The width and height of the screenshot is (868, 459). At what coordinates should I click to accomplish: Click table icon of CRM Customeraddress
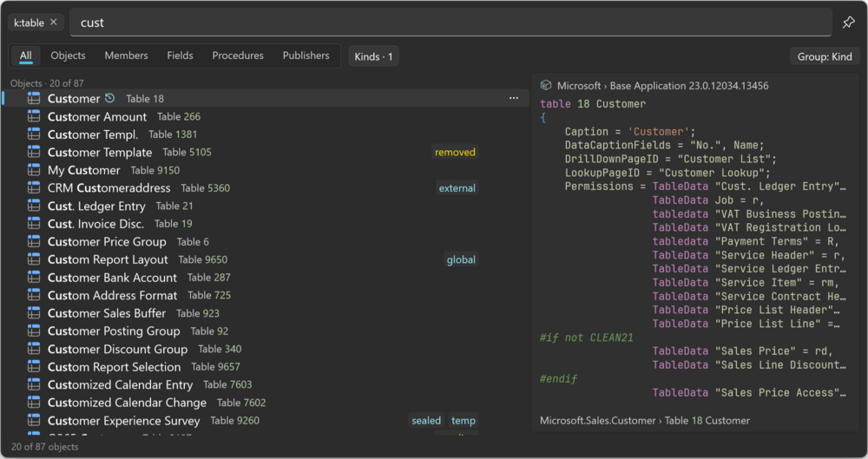(x=34, y=187)
